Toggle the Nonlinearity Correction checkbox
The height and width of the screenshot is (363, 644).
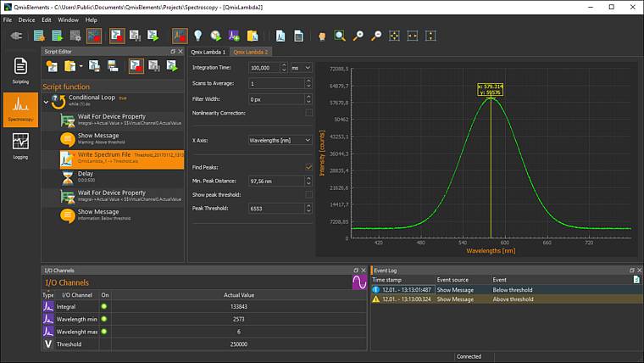(308, 113)
